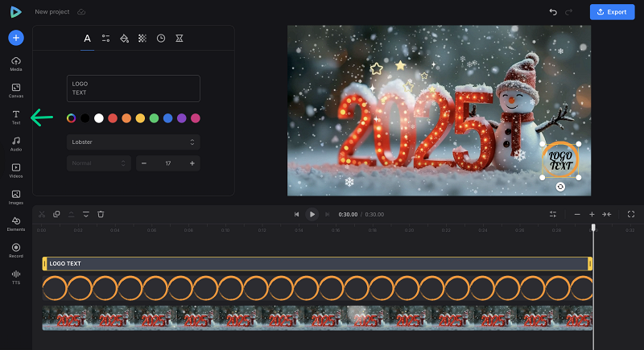Open the clock timing tab

pos(161,38)
